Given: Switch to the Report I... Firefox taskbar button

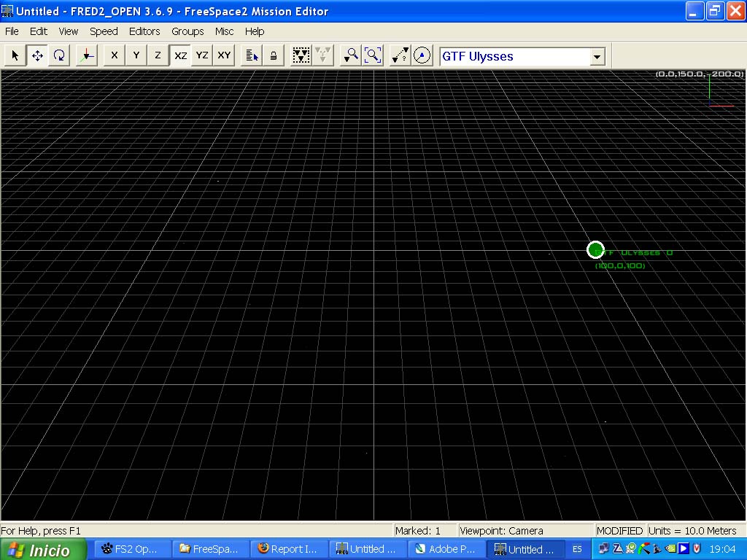Looking at the screenshot, I should click(290, 549).
